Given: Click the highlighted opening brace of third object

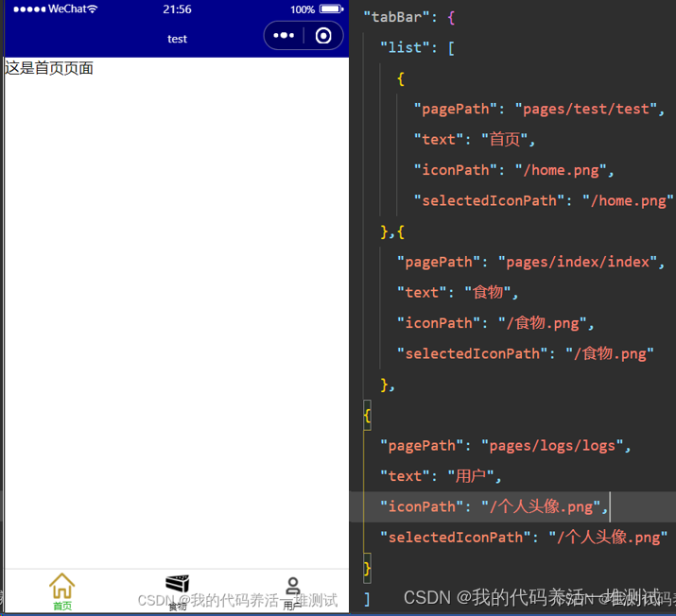Looking at the screenshot, I should pos(368,416).
